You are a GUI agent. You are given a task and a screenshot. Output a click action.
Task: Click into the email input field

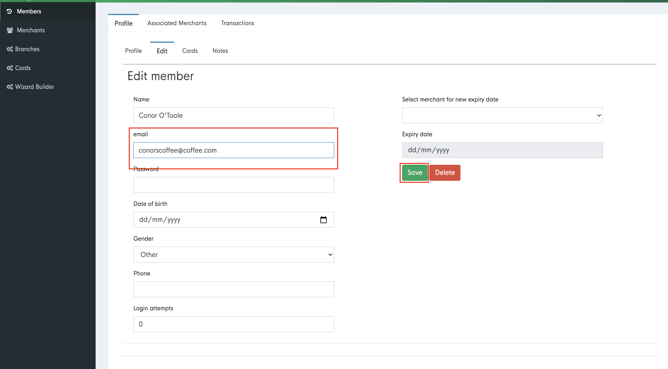click(233, 150)
